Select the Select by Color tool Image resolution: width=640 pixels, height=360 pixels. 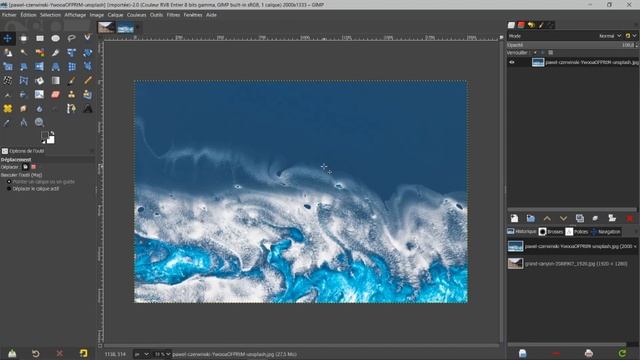[40, 53]
